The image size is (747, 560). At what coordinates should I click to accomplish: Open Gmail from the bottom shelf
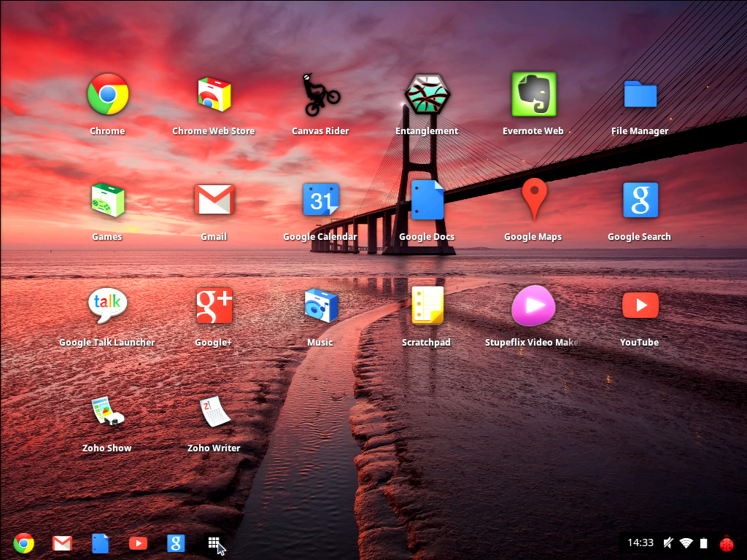pyautogui.click(x=62, y=543)
